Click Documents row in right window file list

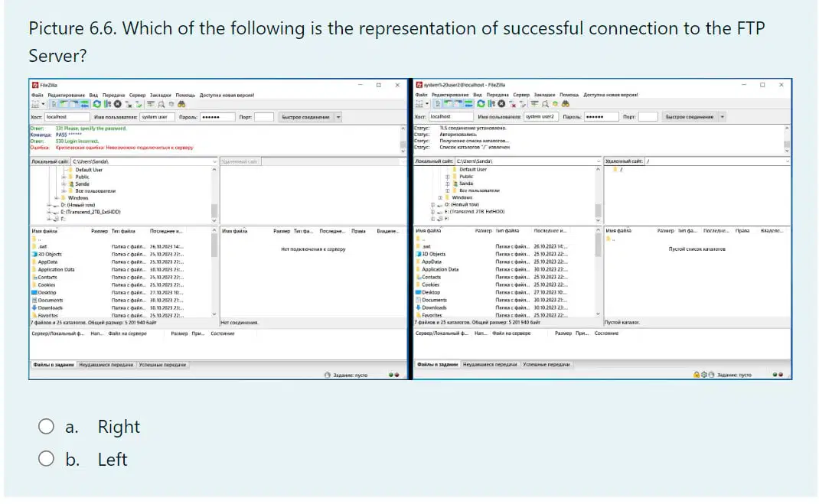click(505, 300)
